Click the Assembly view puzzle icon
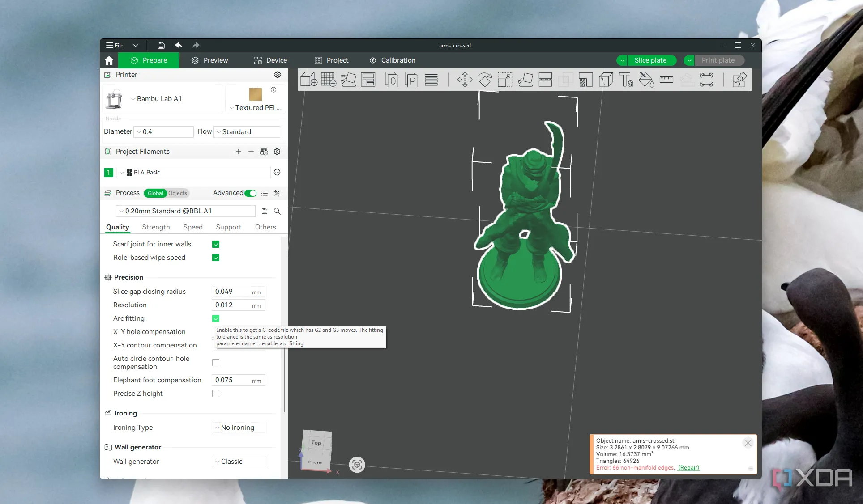Image resolution: width=863 pixels, height=504 pixels. tap(739, 80)
